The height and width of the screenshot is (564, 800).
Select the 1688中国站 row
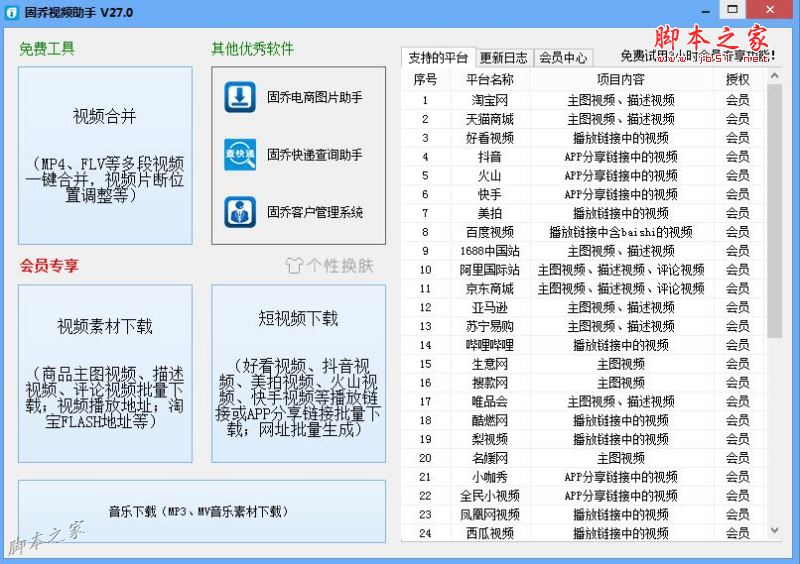click(x=583, y=251)
